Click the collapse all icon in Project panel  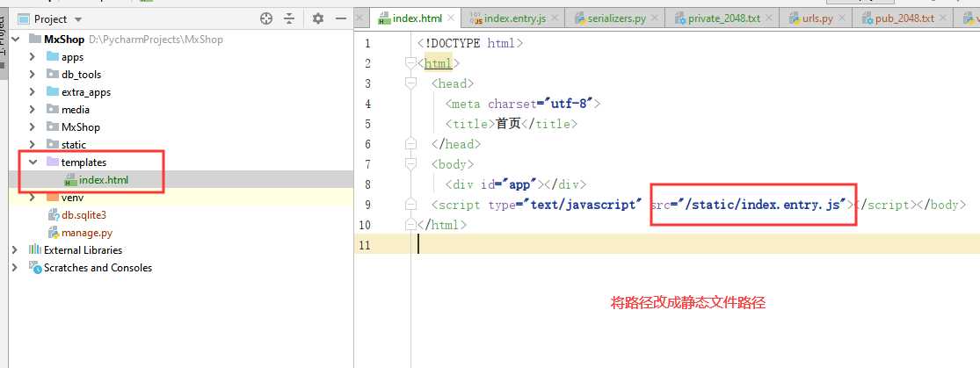coord(289,18)
